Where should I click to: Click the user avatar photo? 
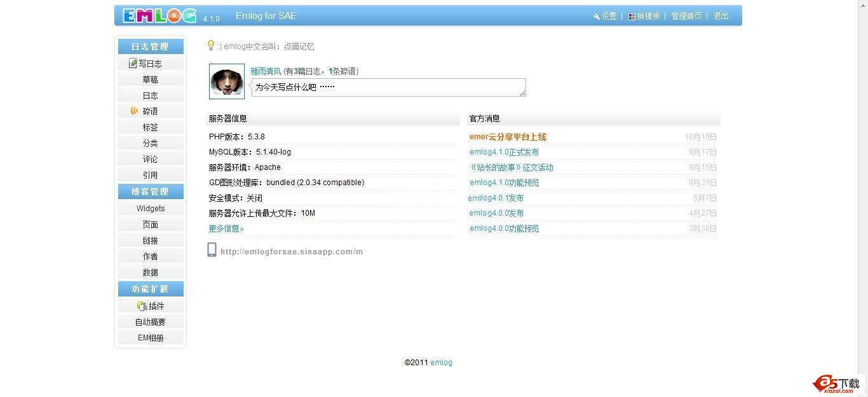pos(227,81)
